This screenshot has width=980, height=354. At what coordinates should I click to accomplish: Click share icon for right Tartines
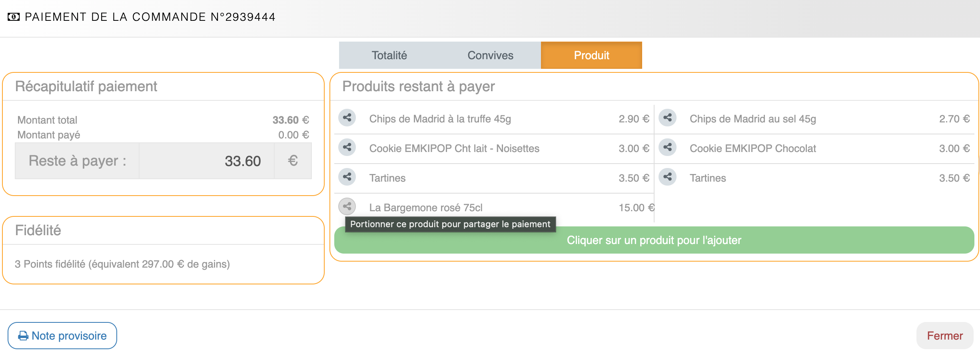click(x=667, y=177)
